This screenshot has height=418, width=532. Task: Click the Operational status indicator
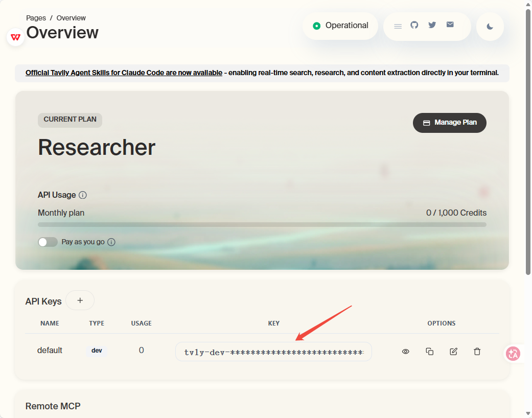(x=340, y=26)
